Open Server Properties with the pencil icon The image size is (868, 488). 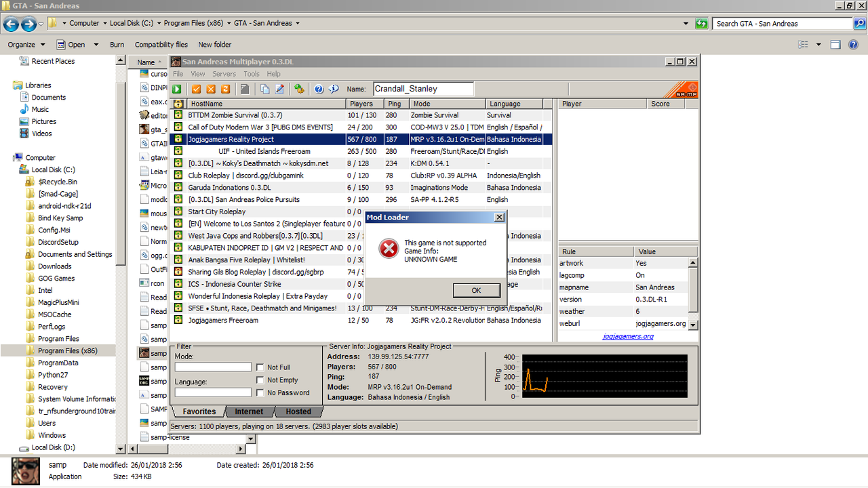279,89
